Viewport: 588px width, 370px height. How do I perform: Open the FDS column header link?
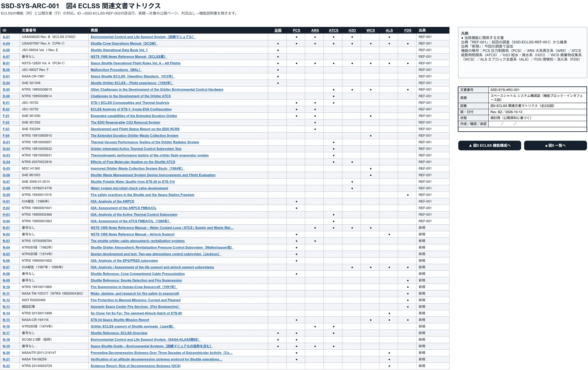coord(408,30)
